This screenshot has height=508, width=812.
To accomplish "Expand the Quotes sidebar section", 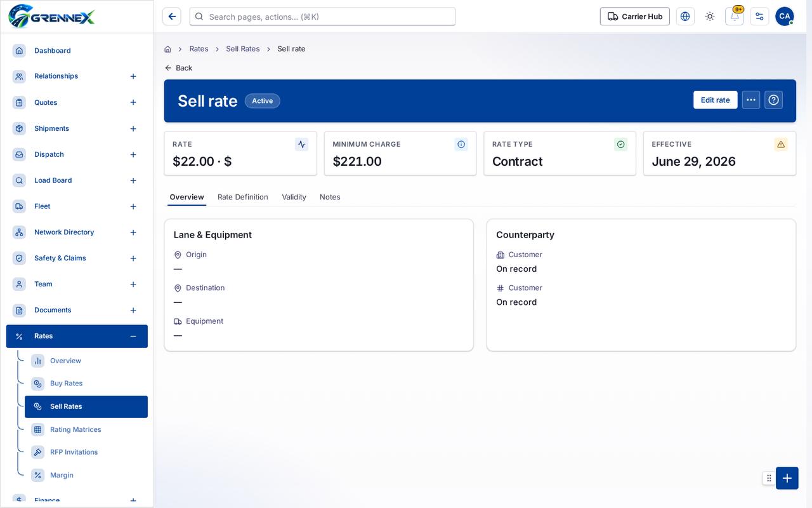I will tap(133, 102).
